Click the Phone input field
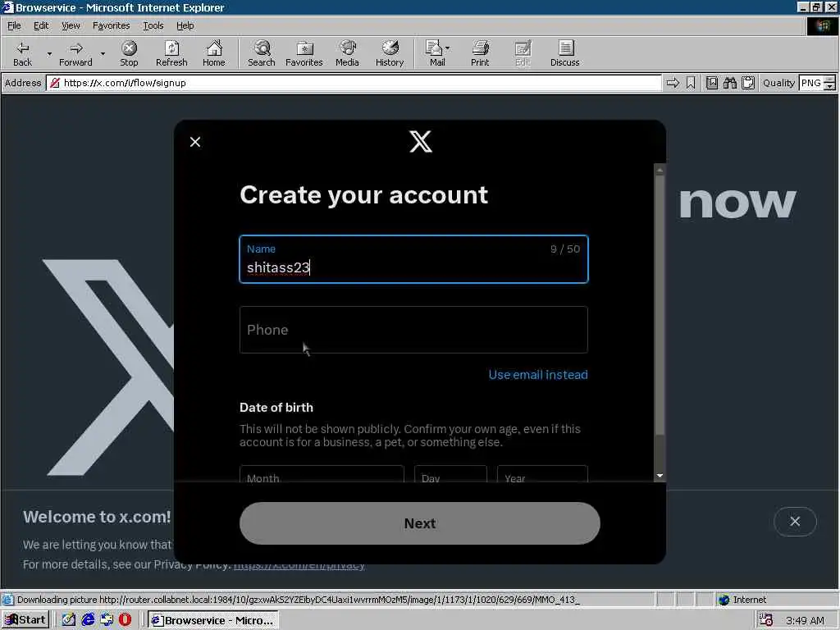 (413, 330)
